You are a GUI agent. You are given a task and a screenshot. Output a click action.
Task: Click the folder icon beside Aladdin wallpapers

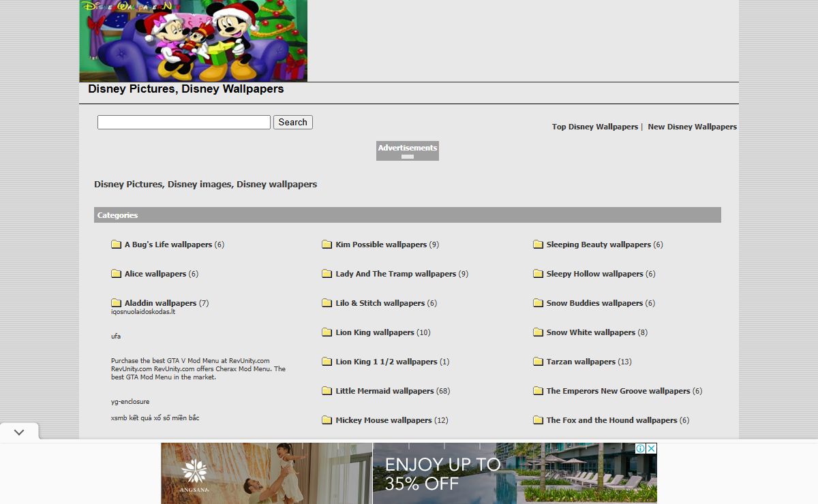(x=116, y=303)
